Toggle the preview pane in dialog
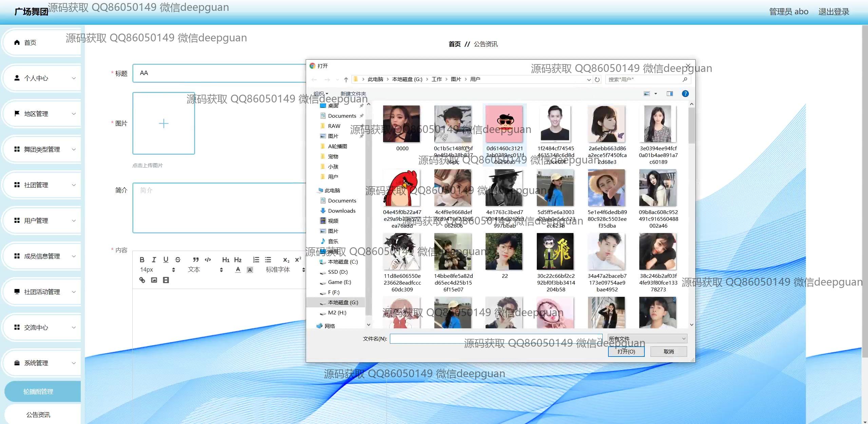Screen dimensions: 868x424 669,94
